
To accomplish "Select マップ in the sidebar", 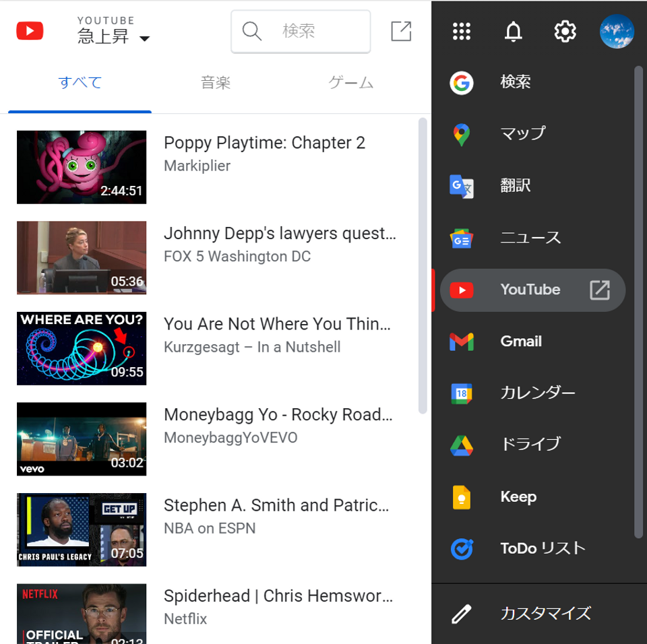I will 523,133.
